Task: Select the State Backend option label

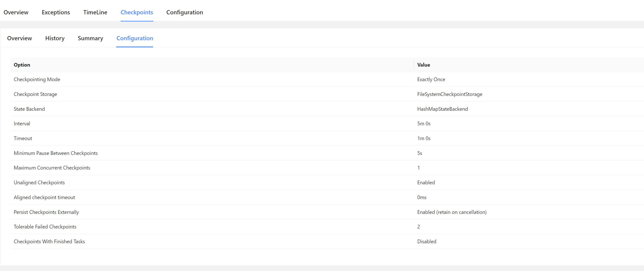Action: 29,109
